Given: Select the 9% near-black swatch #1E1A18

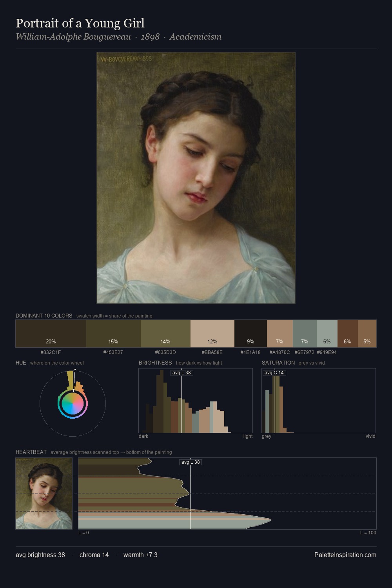Looking at the screenshot, I should tap(250, 334).
